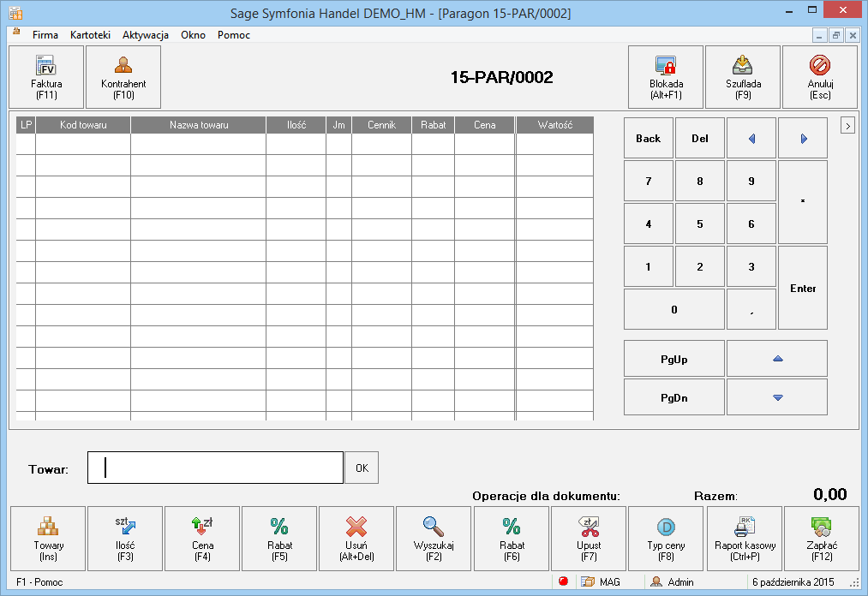Tap the keypad comma key
This screenshot has height=596, width=868.
click(751, 309)
